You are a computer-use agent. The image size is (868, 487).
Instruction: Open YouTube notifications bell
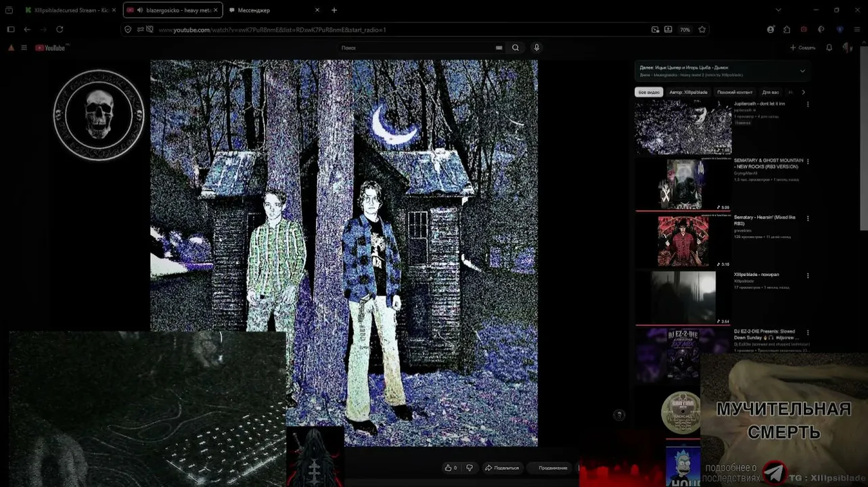(829, 48)
